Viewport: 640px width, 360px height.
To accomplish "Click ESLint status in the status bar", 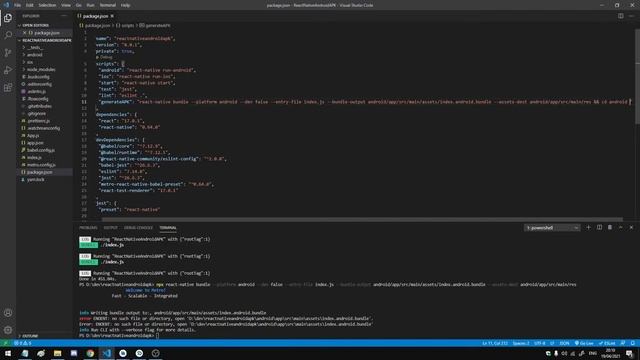I will click(607, 343).
